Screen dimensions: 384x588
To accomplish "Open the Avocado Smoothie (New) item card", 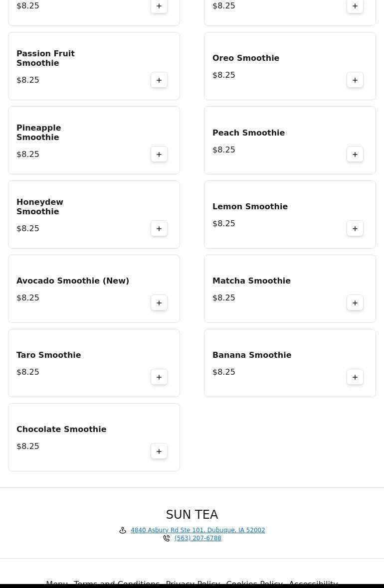I will pyautogui.click(x=94, y=289).
